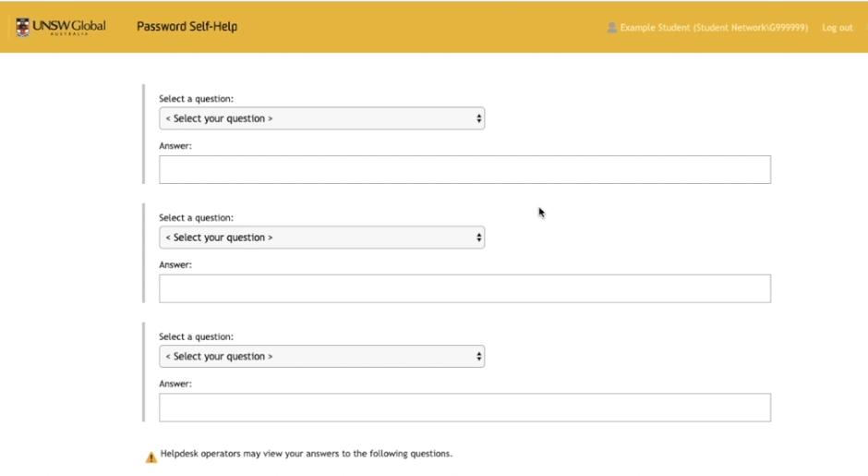Image resolution: width=868 pixels, height=476 pixels.
Task: Click the first Answer text field
Action: [x=464, y=170]
